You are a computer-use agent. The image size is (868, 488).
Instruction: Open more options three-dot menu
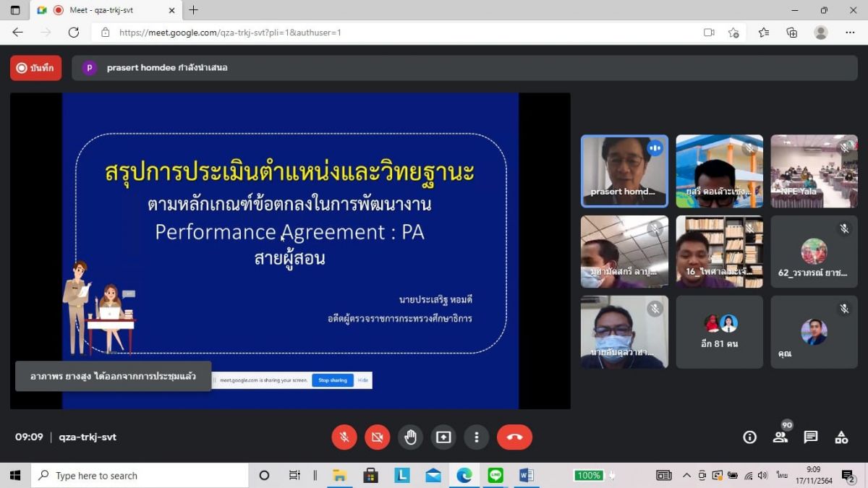(476, 437)
